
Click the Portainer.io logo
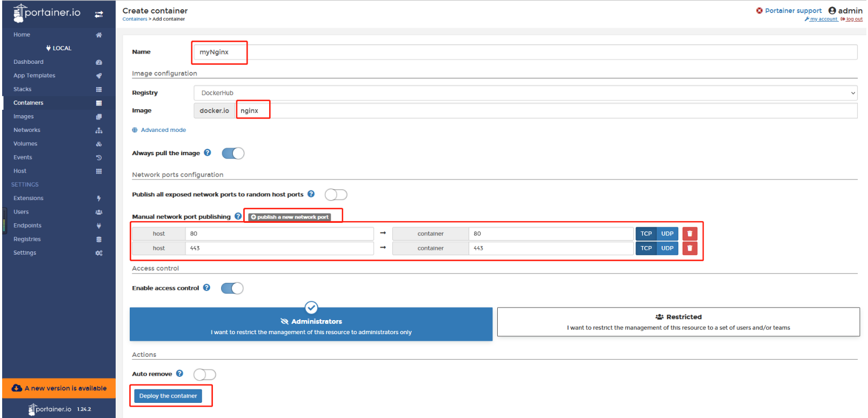pyautogui.click(x=47, y=13)
